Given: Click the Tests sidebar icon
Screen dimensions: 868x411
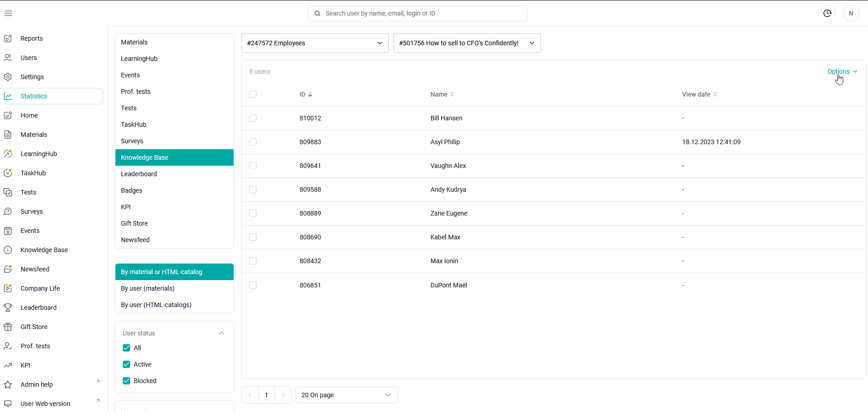Looking at the screenshot, I should click(8, 192).
